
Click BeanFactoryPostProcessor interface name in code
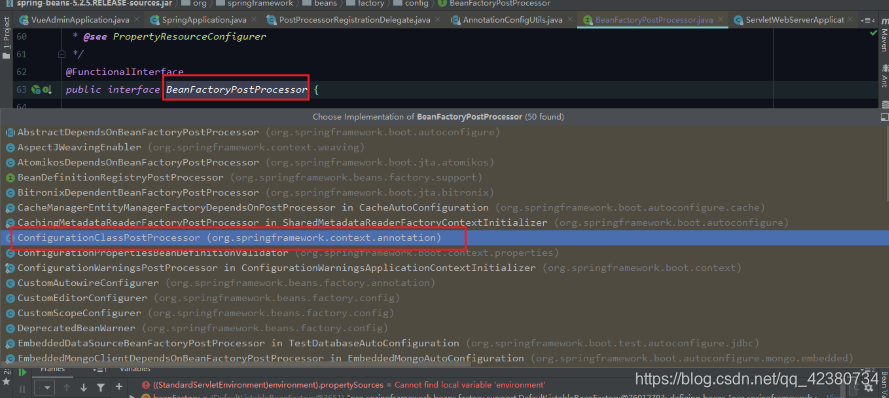click(x=237, y=90)
